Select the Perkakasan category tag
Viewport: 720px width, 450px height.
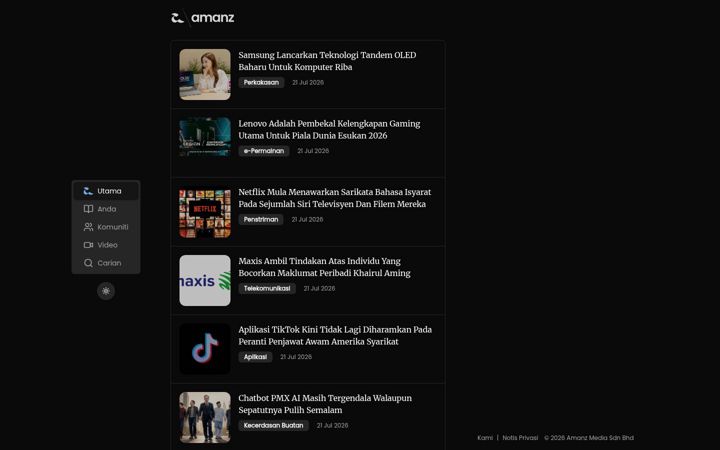261,83
